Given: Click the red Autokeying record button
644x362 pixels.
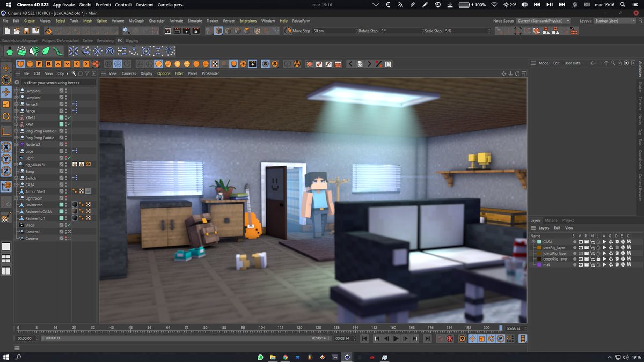Looking at the screenshot, I should (450, 338).
